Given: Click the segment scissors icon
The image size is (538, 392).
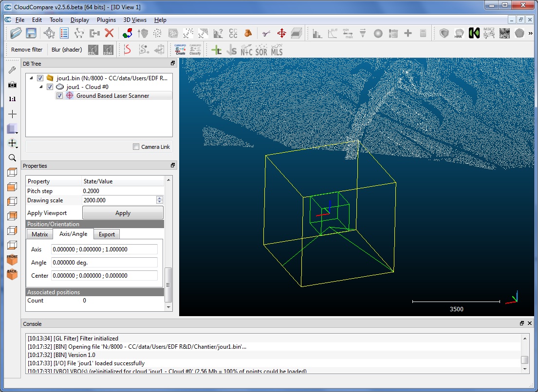Looking at the screenshot, I should click(x=267, y=33).
